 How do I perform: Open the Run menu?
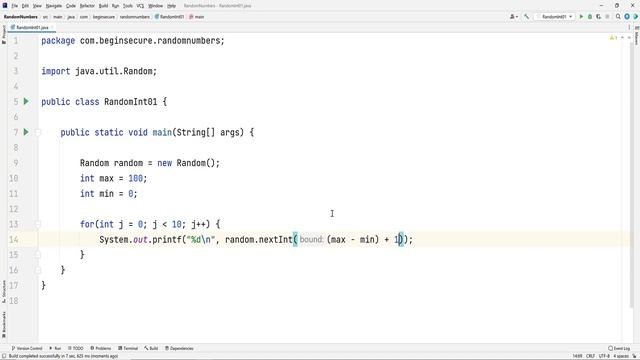(116, 6)
